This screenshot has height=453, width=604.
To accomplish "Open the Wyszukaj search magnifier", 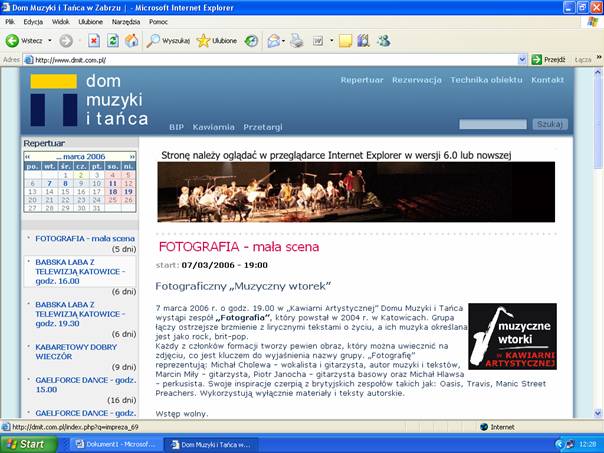I will pyautogui.click(x=153, y=41).
